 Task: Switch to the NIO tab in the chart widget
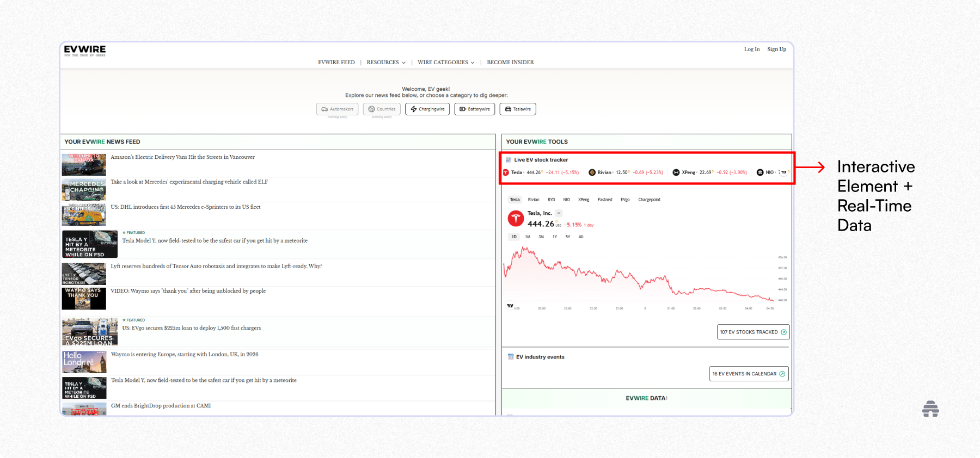point(567,200)
